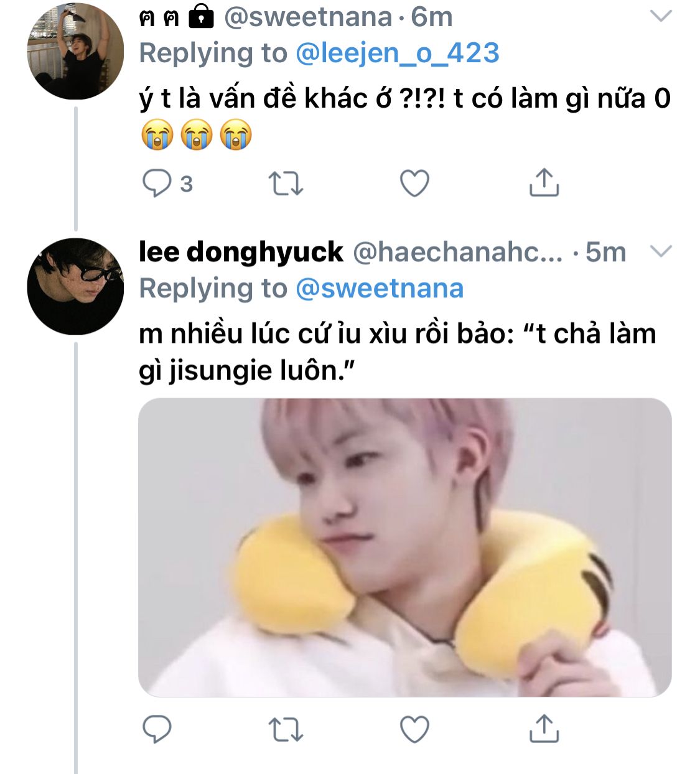
Task: Reply to lee donghyuck's tweet
Action: 157,729
